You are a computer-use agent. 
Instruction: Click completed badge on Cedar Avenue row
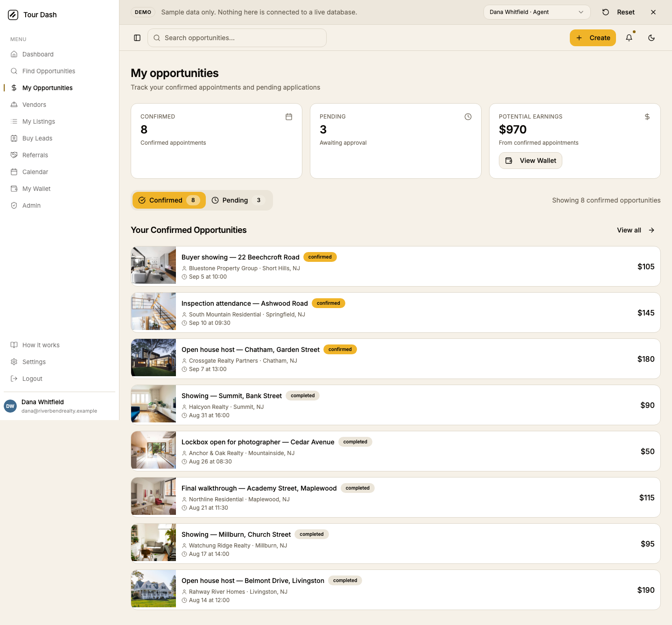tap(355, 442)
